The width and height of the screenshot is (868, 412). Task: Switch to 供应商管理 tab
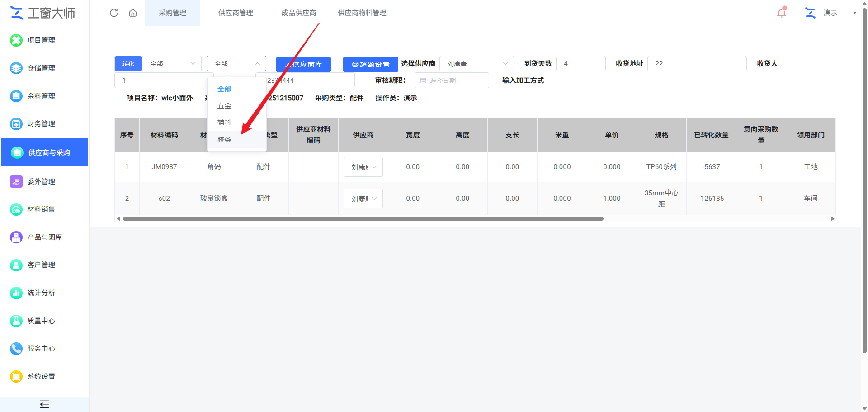tap(236, 13)
